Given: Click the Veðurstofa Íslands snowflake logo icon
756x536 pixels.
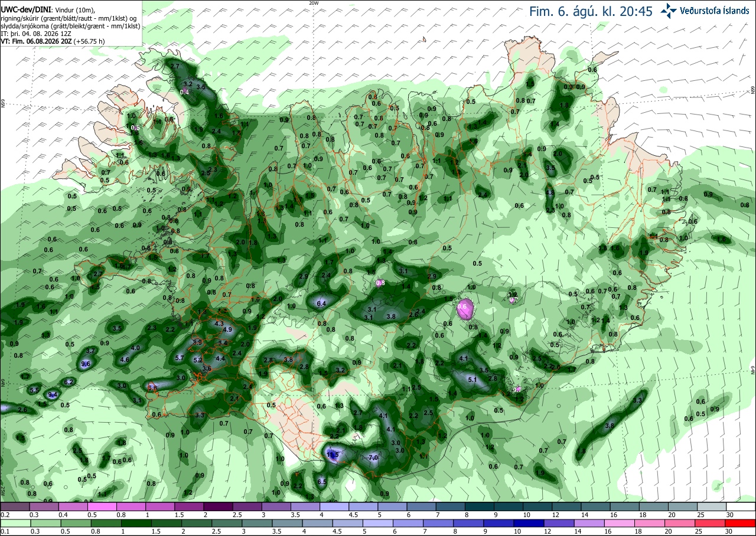Looking at the screenshot, I should click(x=669, y=11).
